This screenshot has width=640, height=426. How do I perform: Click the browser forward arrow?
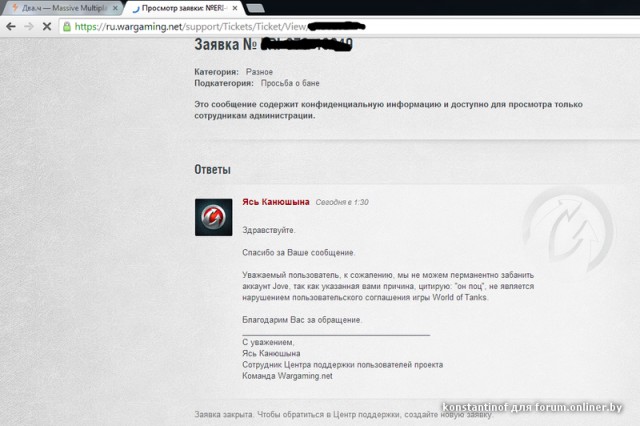pyautogui.click(x=29, y=27)
